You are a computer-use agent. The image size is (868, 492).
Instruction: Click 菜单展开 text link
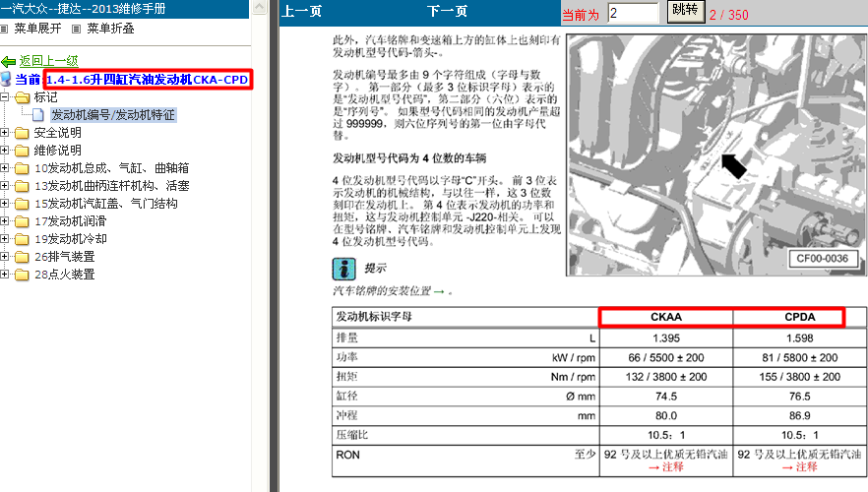(37, 29)
